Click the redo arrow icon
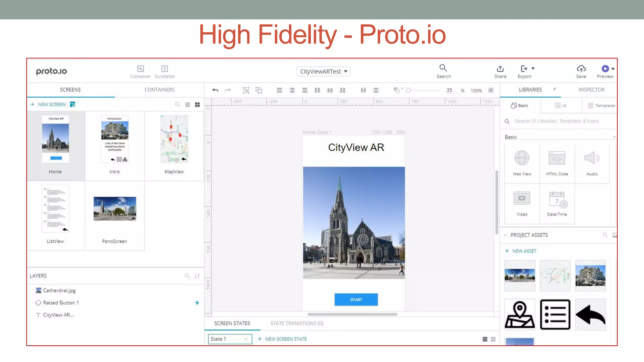The height and width of the screenshot is (362, 644). click(x=228, y=90)
